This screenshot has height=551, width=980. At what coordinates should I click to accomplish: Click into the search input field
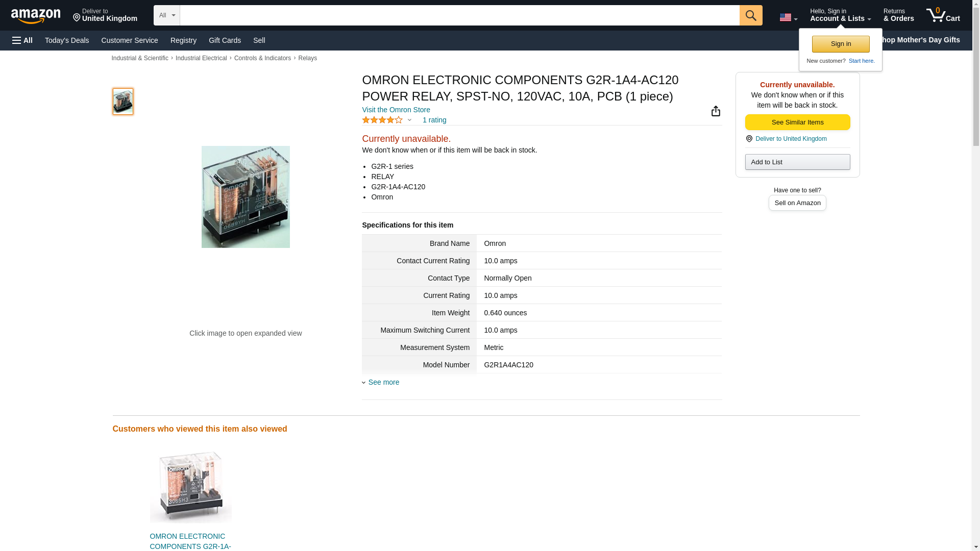pos(459,15)
